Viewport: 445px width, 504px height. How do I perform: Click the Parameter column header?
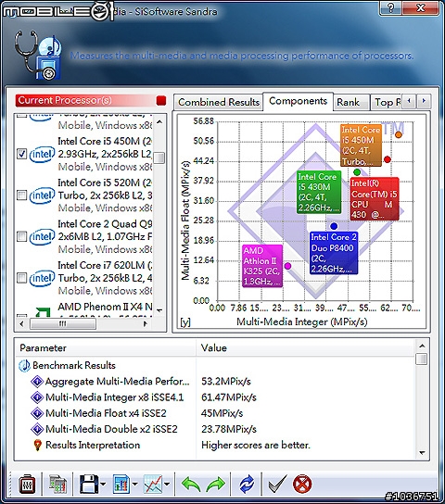(105, 347)
